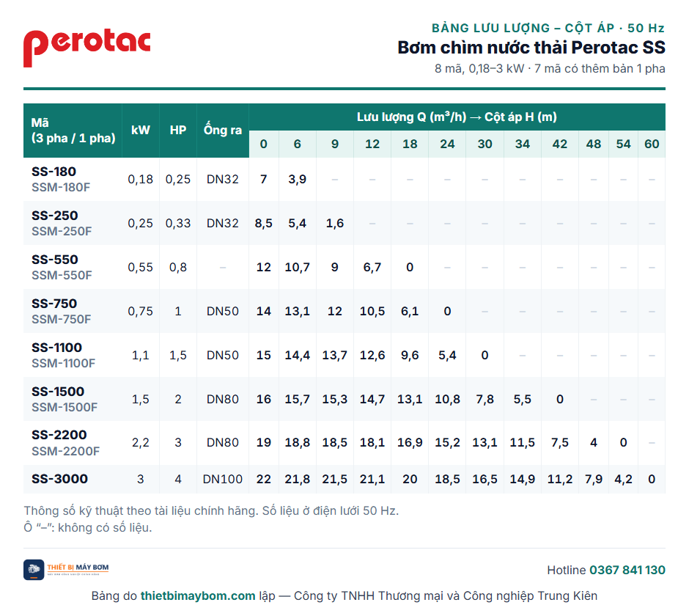
Task: Select the SSM-2200F single-phase model label
Action: [65, 451]
